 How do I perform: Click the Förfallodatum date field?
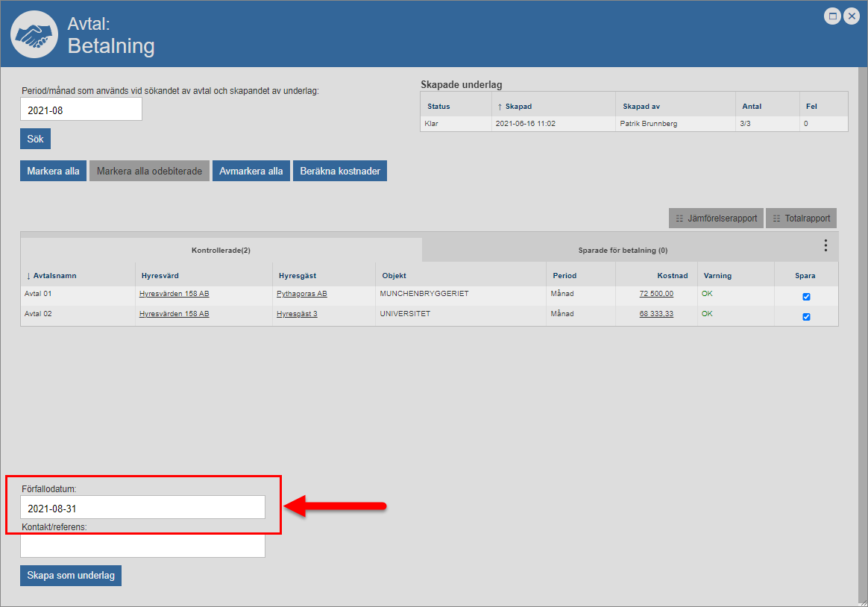tap(142, 508)
